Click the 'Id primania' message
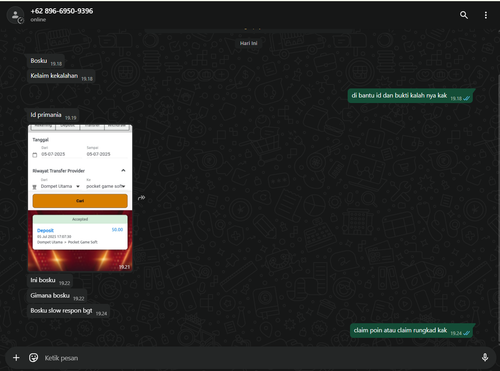This screenshot has height=371, width=500. 52,115
